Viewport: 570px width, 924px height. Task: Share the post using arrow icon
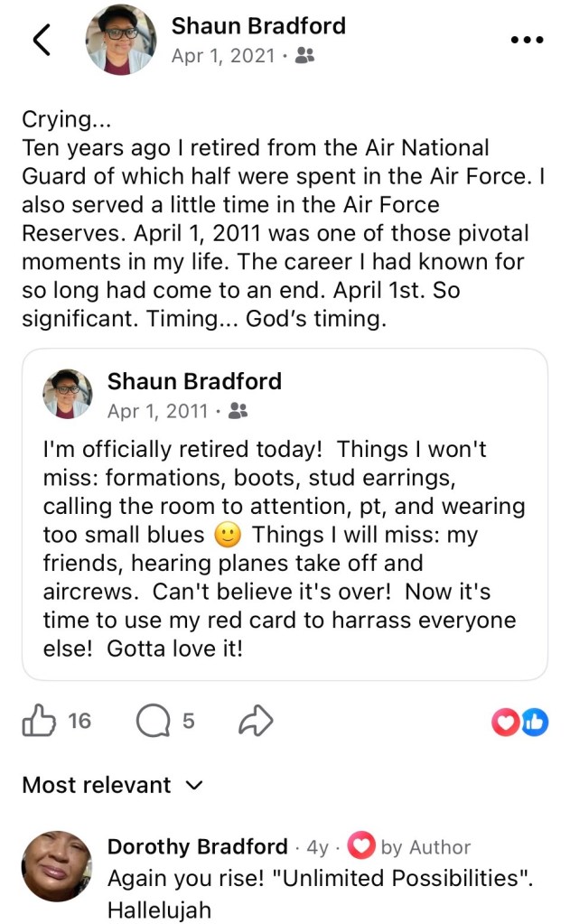click(256, 721)
